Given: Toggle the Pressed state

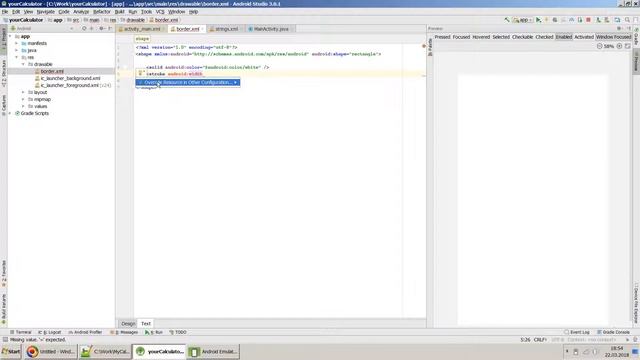Looking at the screenshot, I should pyautogui.click(x=442, y=37).
